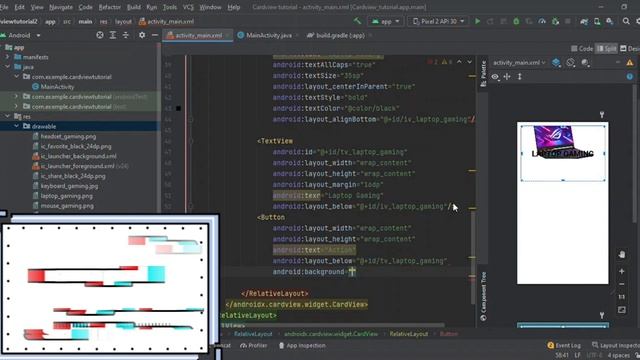Click the Pan hand icon in the design view

pos(622,255)
